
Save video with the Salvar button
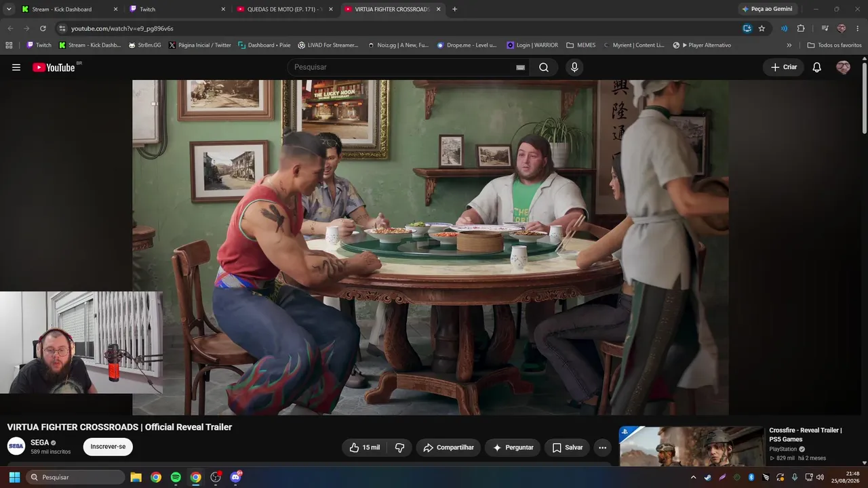coord(567,447)
